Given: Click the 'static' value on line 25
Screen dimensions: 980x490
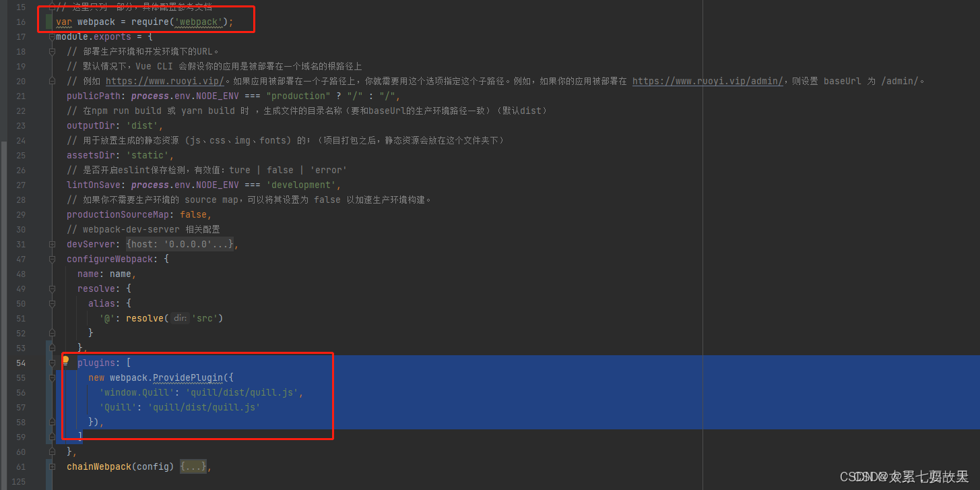Looking at the screenshot, I should point(148,155).
